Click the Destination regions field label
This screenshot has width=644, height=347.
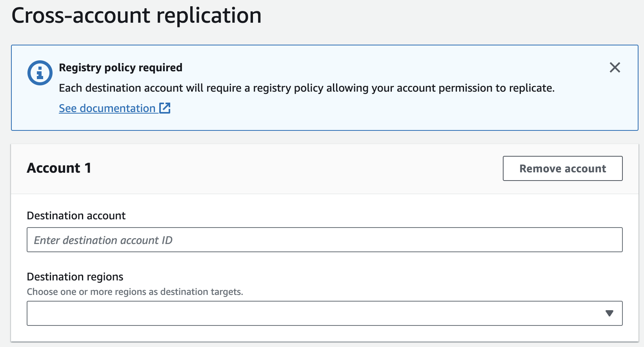click(75, 277)
